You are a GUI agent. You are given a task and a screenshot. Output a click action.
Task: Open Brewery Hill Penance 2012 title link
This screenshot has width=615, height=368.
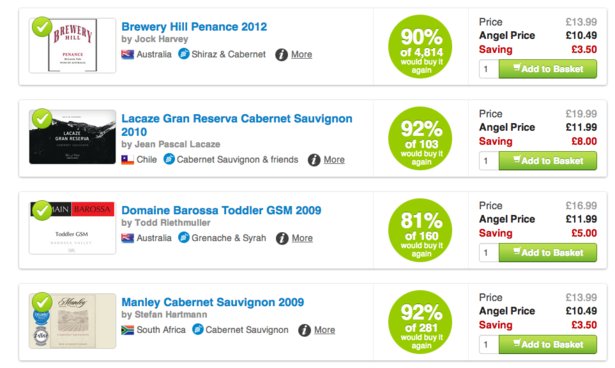(194, 27)
